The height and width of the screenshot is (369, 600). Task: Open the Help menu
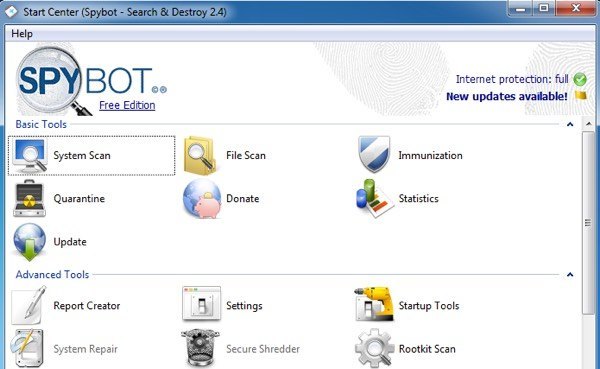pos(22,34)
